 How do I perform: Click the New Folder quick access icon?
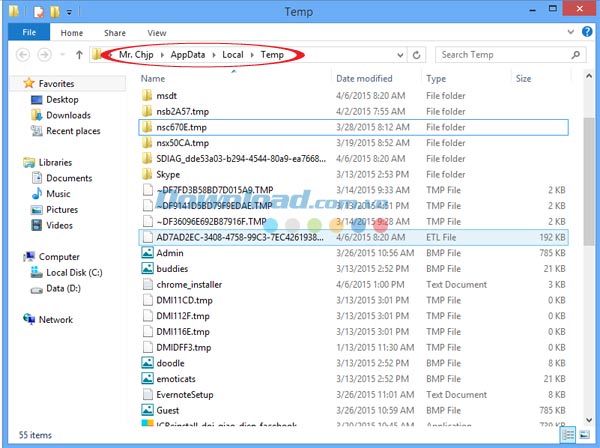click(55, 12)
